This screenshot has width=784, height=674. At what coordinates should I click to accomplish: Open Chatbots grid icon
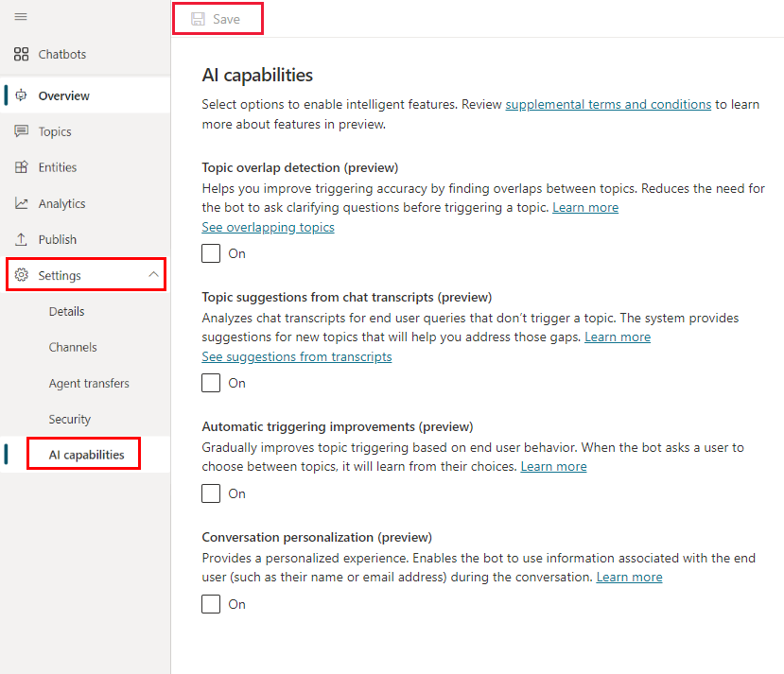coord(21,54)
